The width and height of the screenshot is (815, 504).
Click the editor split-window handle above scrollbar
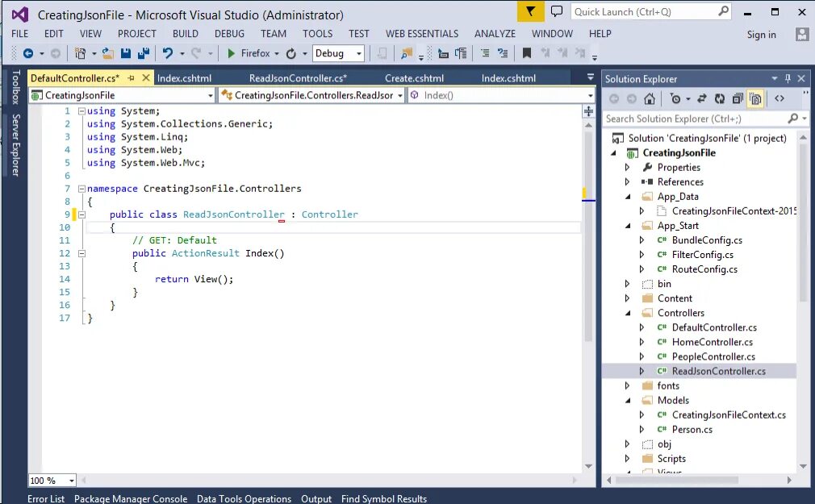pos(588,111)
